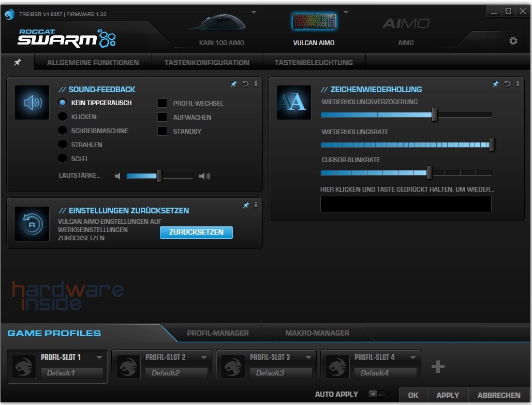Select the Kain 100 AIMO mouse device
532x405 pixels.
(x=221, y=29)
